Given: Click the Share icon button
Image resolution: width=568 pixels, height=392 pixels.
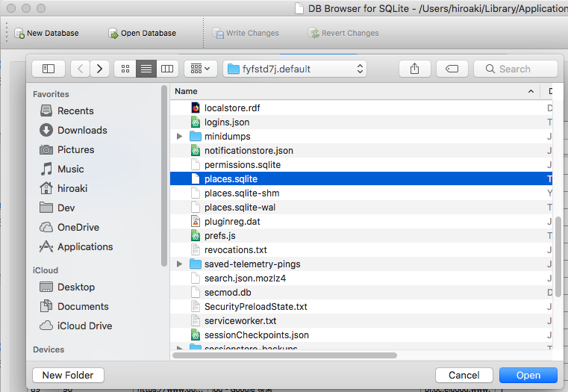Looking at the screenshot, I should tap(415, 69).
